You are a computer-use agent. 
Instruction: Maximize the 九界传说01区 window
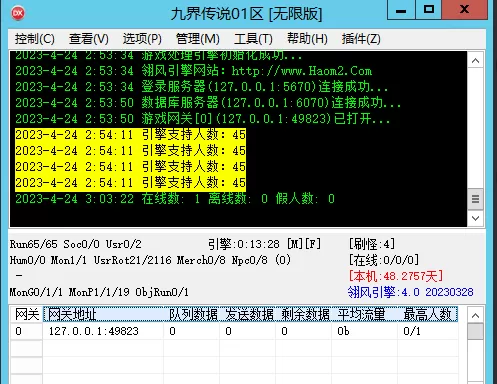428,10
